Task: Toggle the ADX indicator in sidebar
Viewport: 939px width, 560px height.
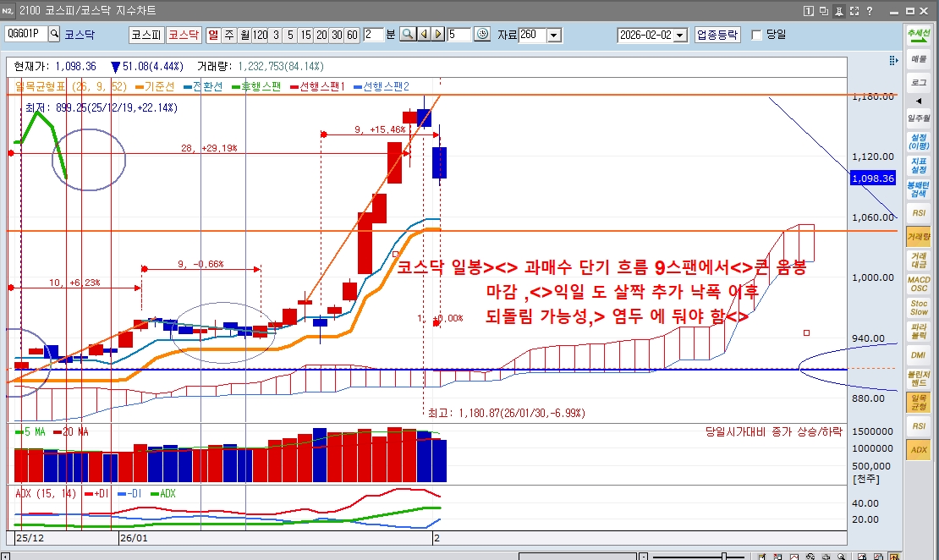Action: (918, 450)
